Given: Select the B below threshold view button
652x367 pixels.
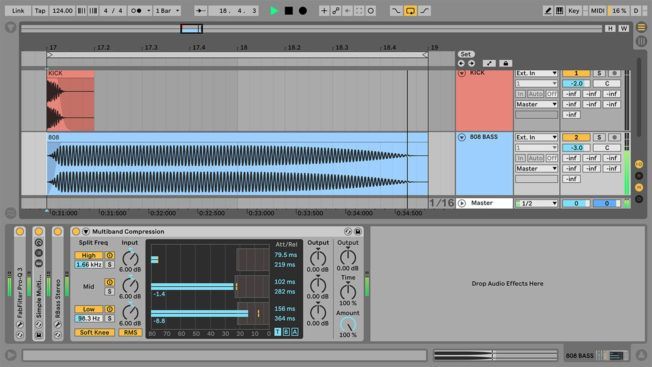Looking at the screenshot, I should click(x=286, y=332).
